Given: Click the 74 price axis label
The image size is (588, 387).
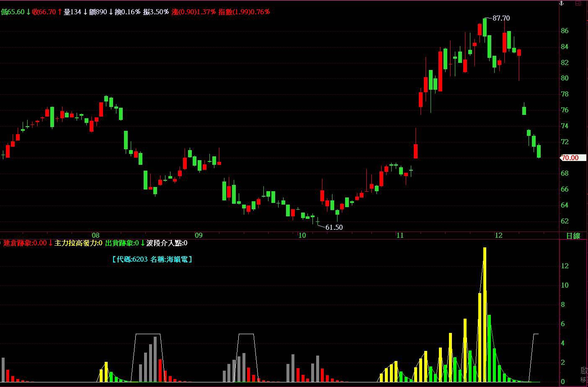Looking at the screenshot, I should tap(565, 126).
